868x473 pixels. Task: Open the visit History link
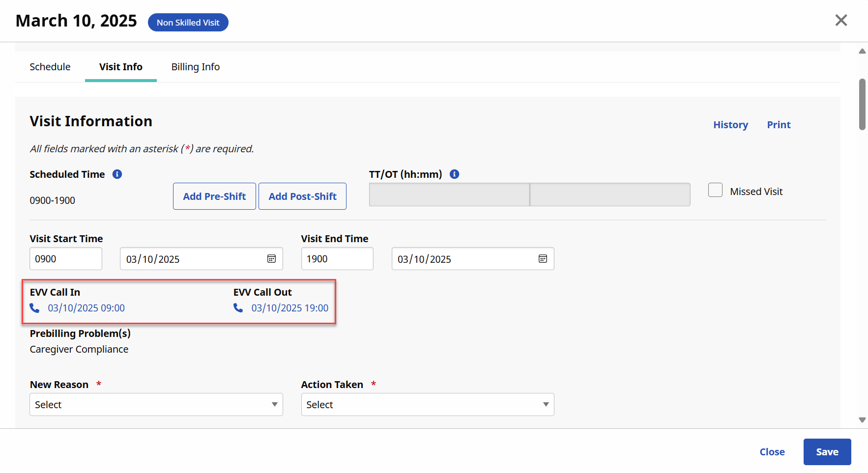(x=730, y=125)
